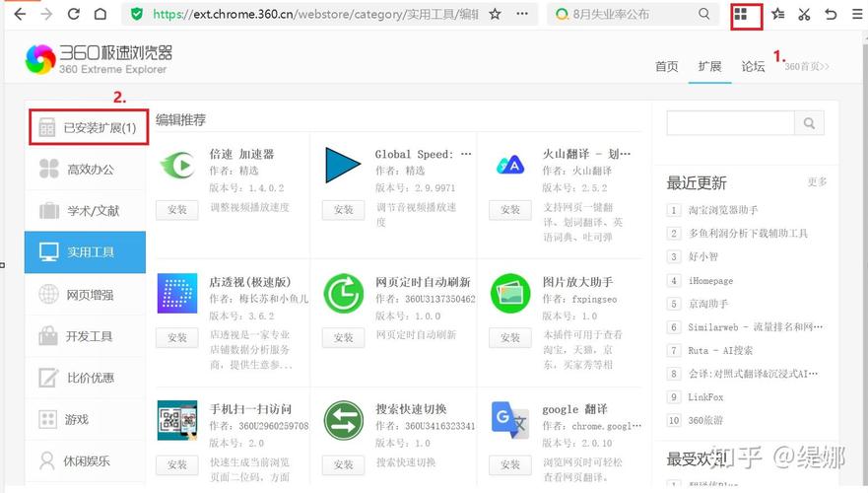Open the favorites list star icon
This screenshot has width=868, height=493.
pos(777,14)
